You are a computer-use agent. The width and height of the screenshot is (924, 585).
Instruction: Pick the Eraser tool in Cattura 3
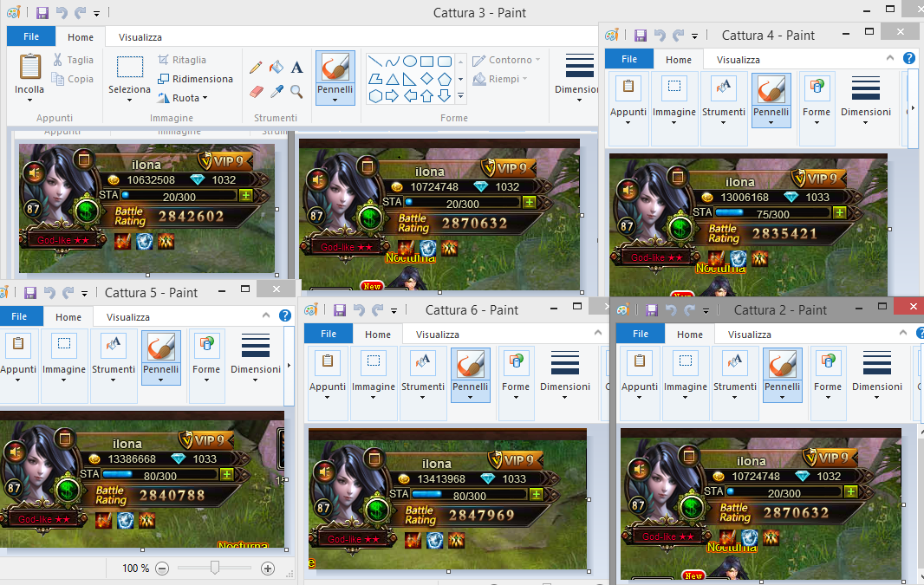click(x=257, y=91)
